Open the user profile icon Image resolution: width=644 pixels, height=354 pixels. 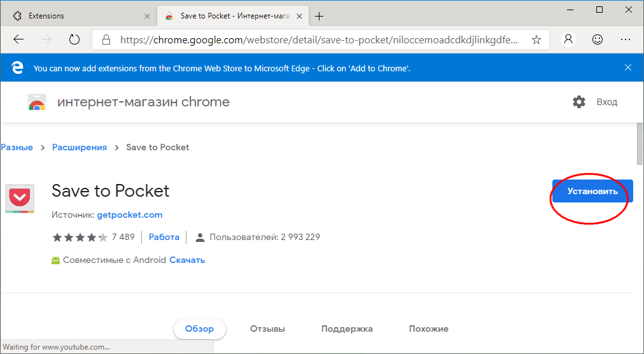click(x=568, y=39)
